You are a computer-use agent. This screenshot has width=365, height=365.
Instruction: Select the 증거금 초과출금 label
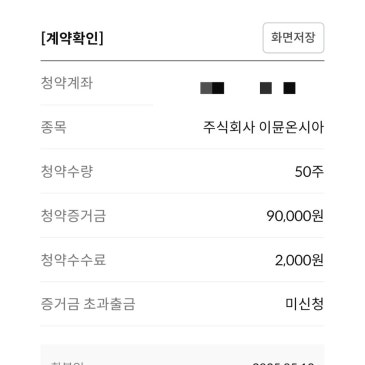(88, 304)
